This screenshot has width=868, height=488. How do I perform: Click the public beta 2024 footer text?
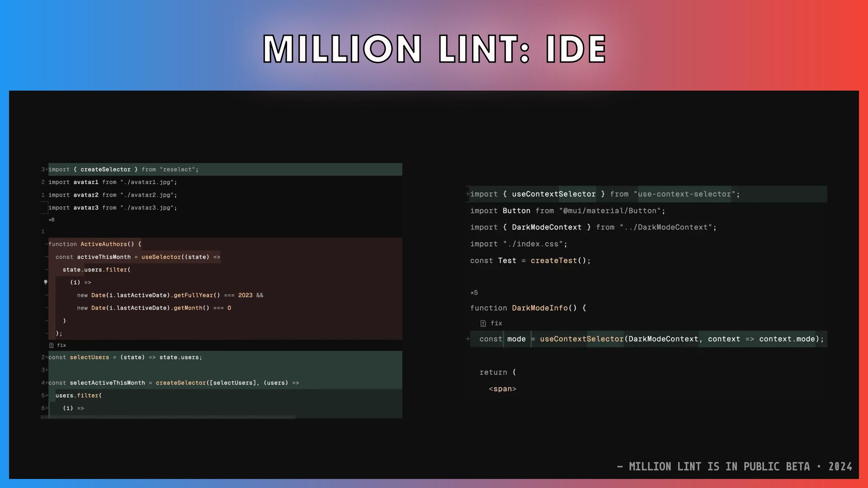point(734,467)
